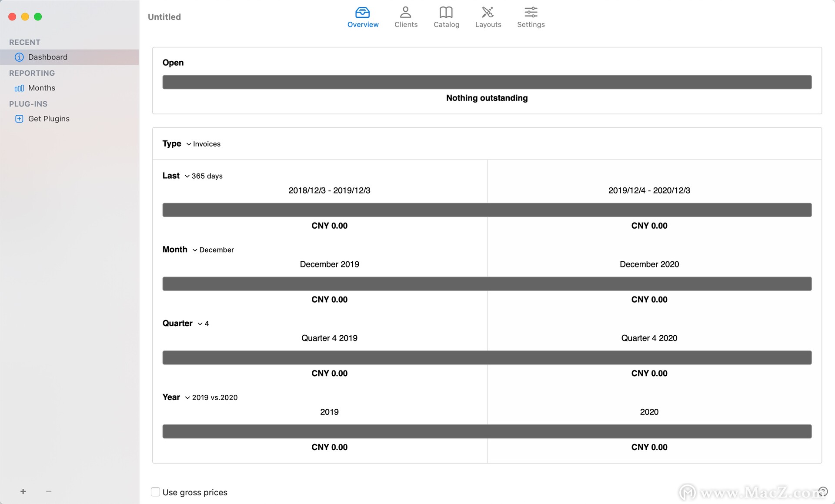835x504 pixels.
Task: Click the Quarter 4 2019 label
Action: [329, 338]
